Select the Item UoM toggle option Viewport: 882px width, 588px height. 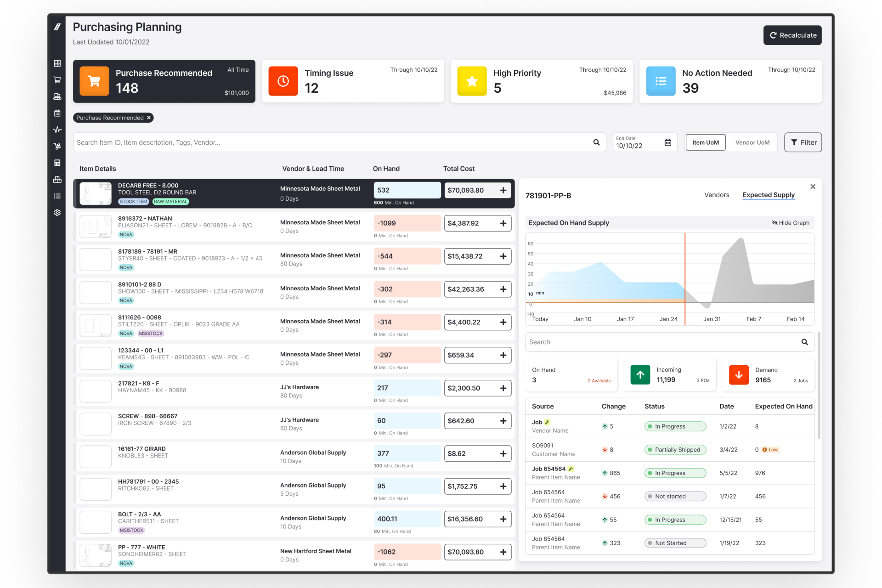705,142
